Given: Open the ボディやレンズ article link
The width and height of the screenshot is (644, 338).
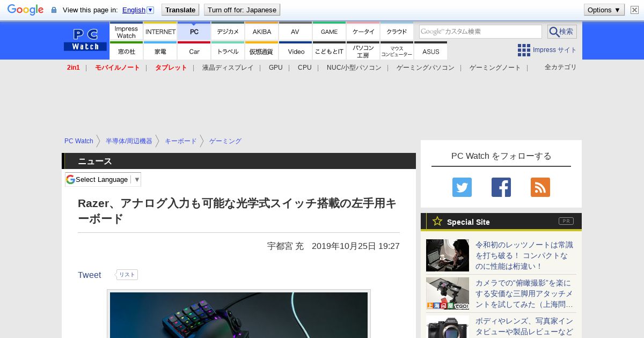Looking at the screenshot, I should tap(524, 326).
